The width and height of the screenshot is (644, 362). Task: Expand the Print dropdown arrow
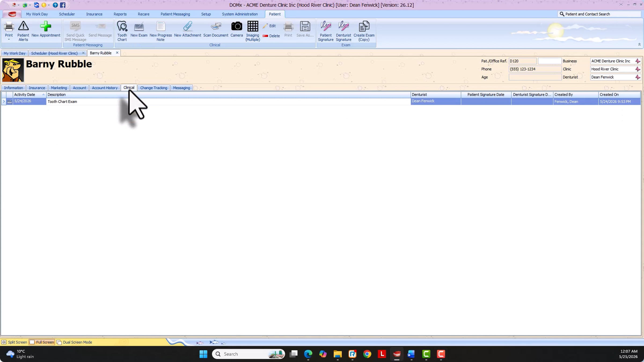coord(9,40)
